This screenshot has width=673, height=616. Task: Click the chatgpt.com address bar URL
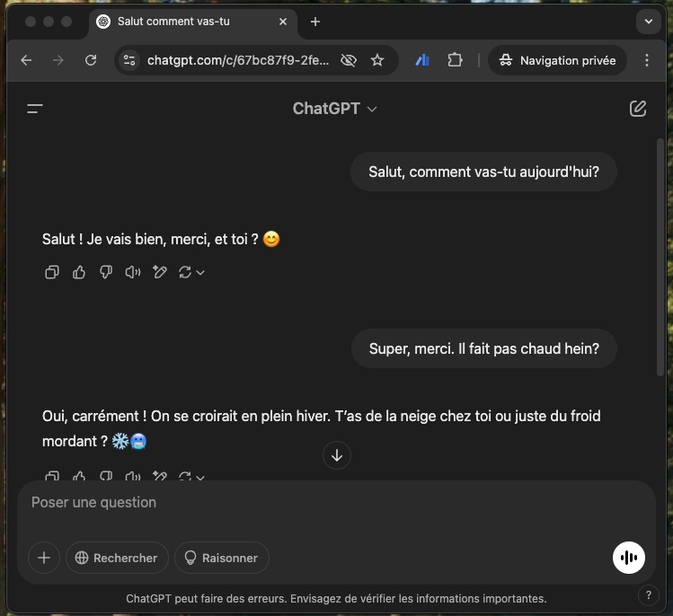[x=238, y=60]
